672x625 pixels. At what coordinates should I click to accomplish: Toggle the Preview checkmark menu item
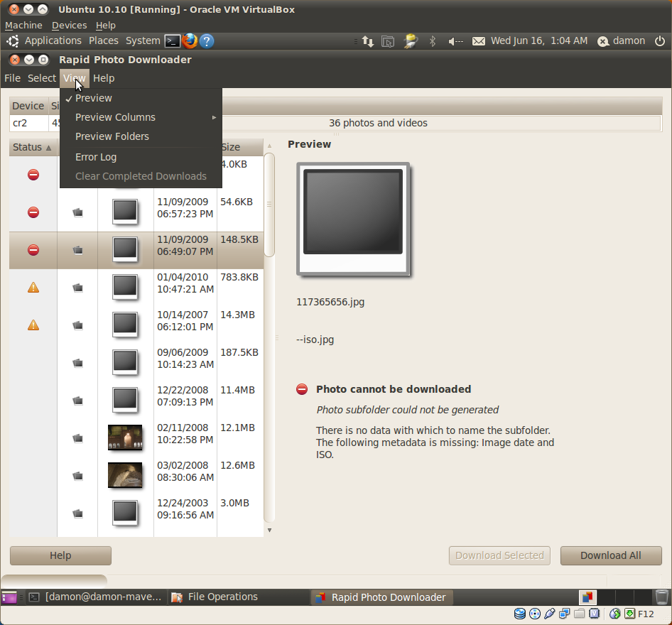tap(94, 98)
